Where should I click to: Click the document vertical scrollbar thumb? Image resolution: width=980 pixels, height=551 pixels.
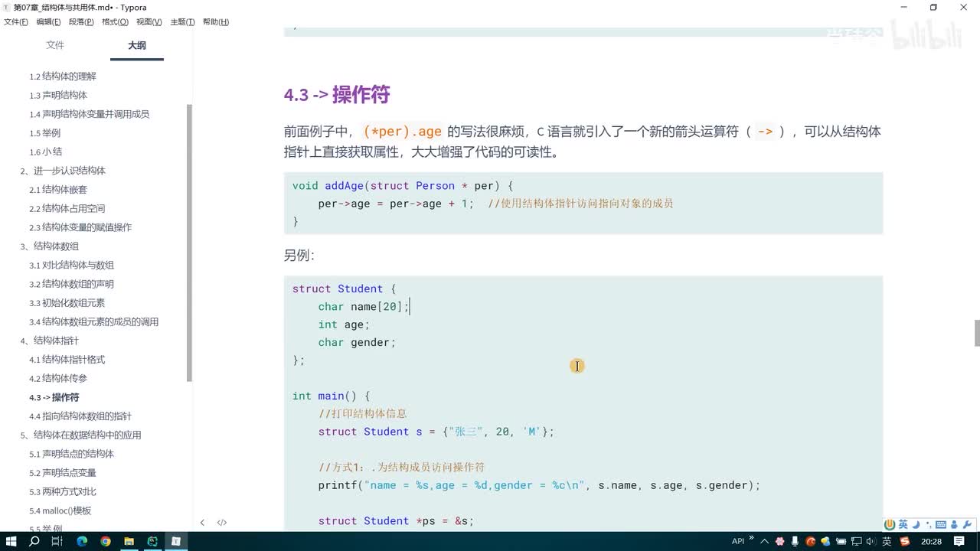click(977, 333)
